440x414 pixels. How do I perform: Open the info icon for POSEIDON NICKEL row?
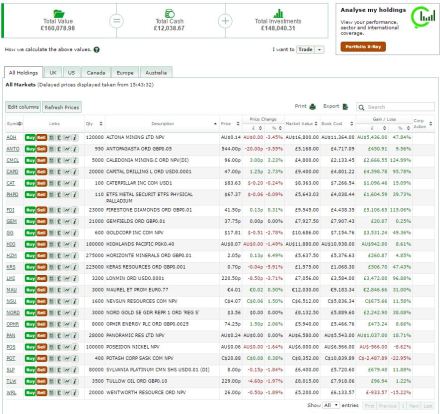point(75,347)
